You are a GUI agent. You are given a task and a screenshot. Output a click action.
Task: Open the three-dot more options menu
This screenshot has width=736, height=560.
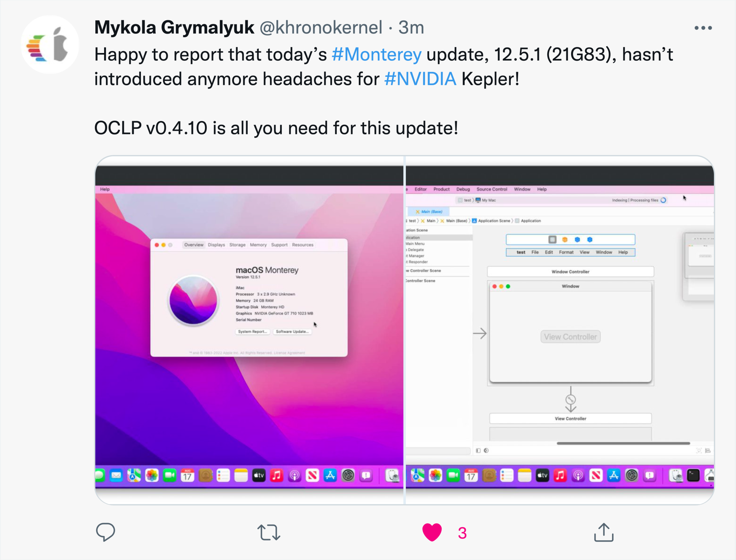tap(703, 28)
